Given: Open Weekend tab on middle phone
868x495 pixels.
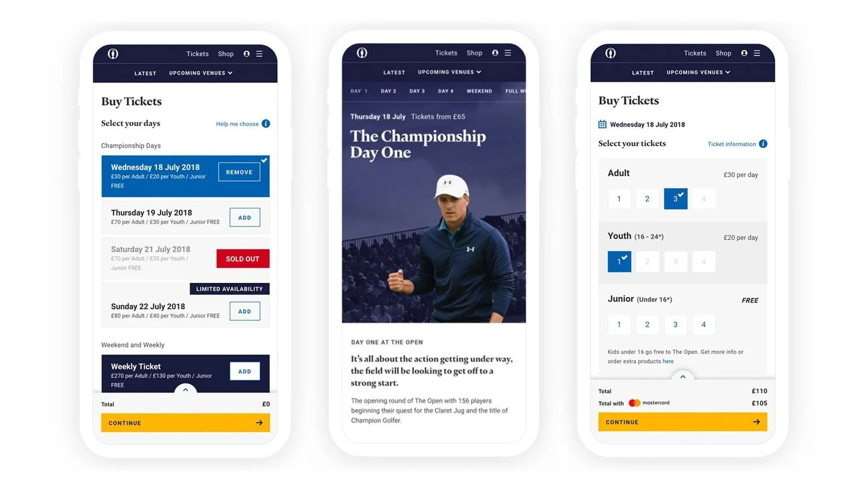Looking at the screenshot, I should pos(479,91).
